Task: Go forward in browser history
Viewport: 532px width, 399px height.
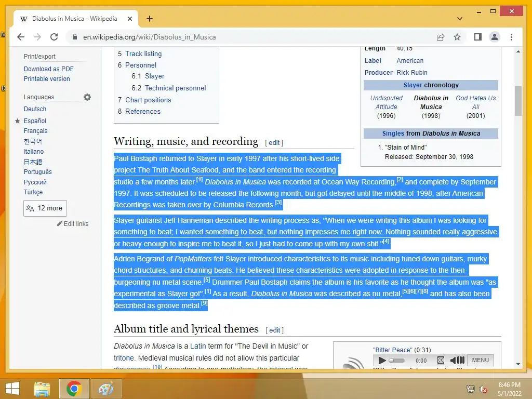Action: pyautogui.click(x=37, y=37)
